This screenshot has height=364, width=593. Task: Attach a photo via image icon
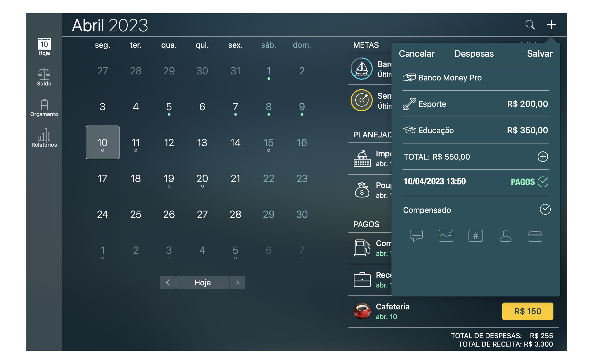point(446,236)
